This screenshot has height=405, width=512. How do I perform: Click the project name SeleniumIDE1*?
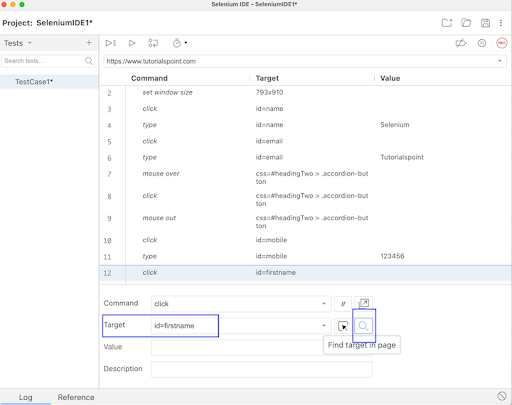tap(64, 23)
